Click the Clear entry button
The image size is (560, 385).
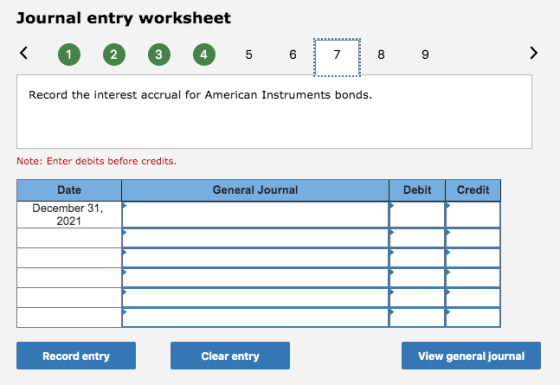tap(230, 356)
